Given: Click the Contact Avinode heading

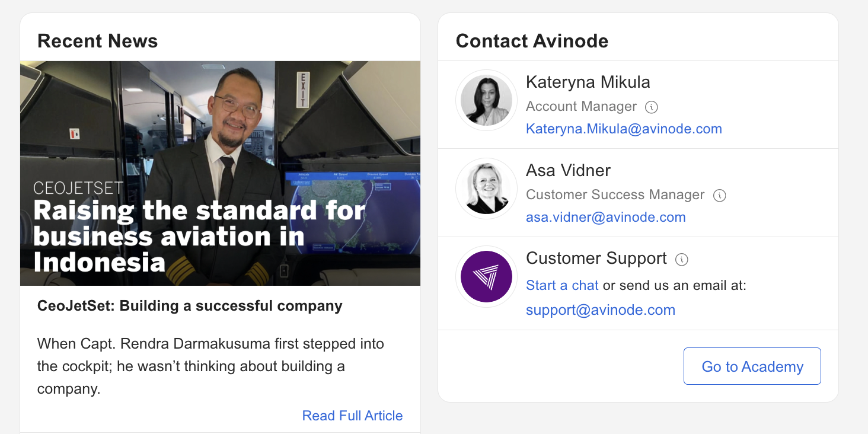Looking at the screenshot, I should tap(532, 41).
